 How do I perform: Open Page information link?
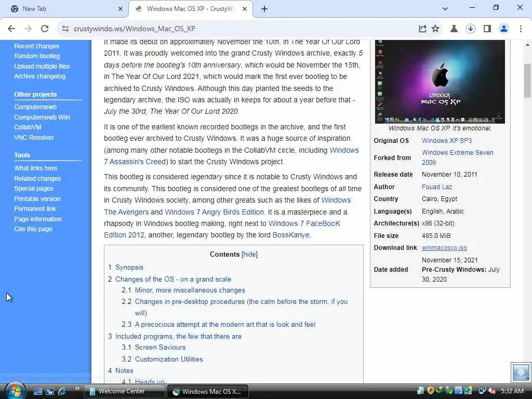click(x=37, y=219)
